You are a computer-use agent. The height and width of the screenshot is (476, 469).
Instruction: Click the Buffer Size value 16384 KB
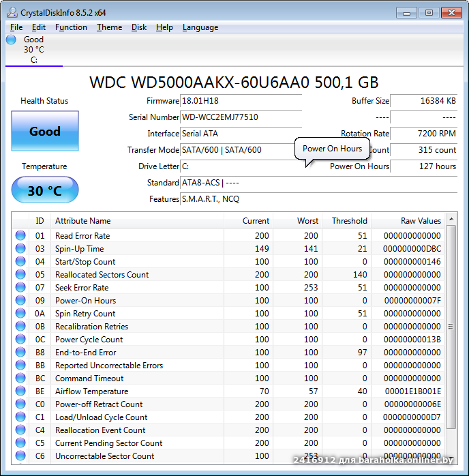point(423,101)
